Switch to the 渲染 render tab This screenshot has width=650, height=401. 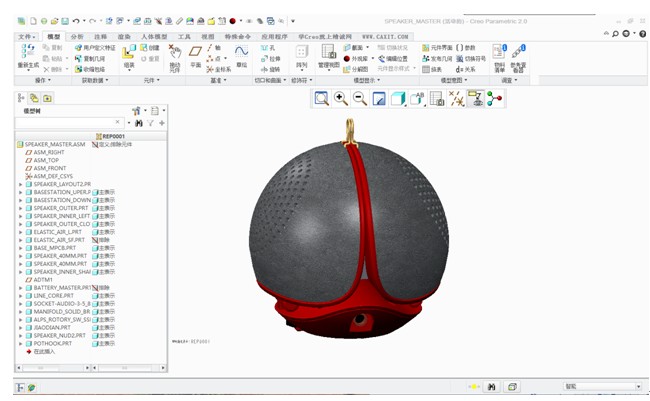click(124, 37)
